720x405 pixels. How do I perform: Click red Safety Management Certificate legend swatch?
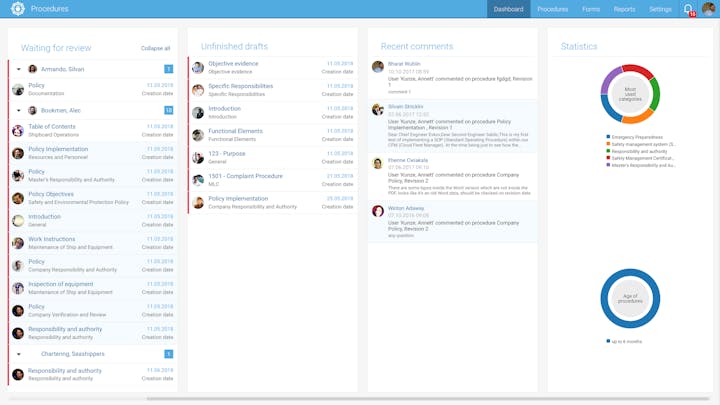pyautogui.click(x=608, y=158)
